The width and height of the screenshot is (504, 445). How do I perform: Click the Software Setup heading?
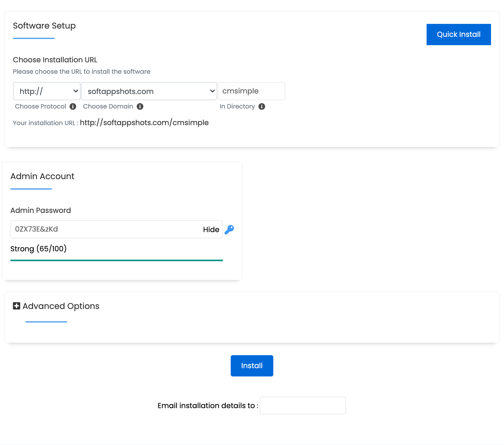[x=44, y=26]
